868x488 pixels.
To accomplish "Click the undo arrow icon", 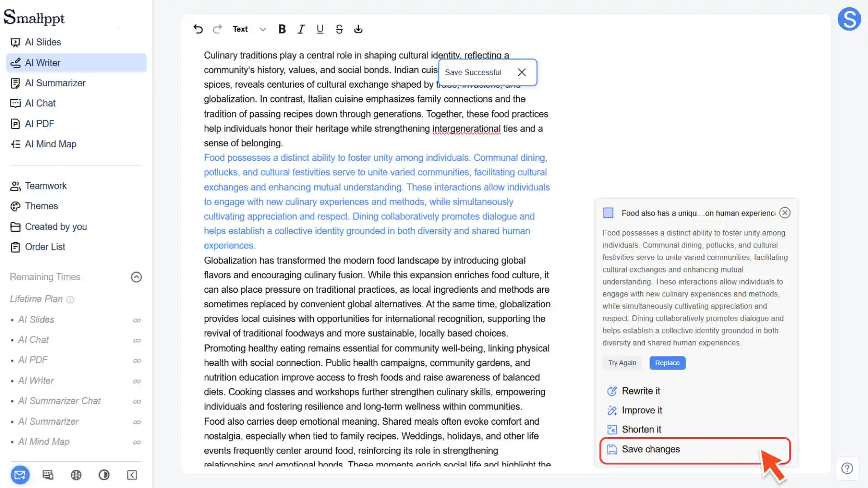I will click(198, 29).
